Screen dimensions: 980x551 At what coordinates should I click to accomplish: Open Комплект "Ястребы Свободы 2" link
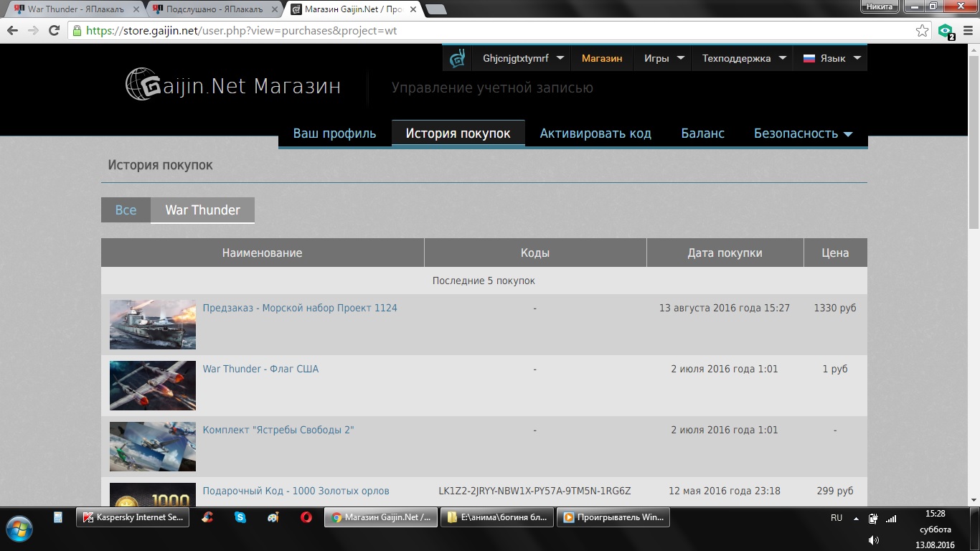pos(278,430)
